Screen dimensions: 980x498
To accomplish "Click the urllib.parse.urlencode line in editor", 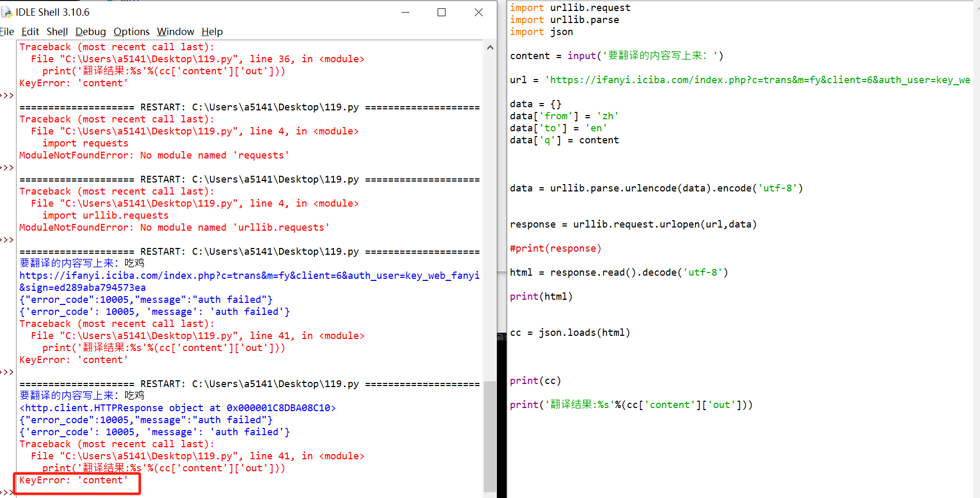I will (656, 188).
